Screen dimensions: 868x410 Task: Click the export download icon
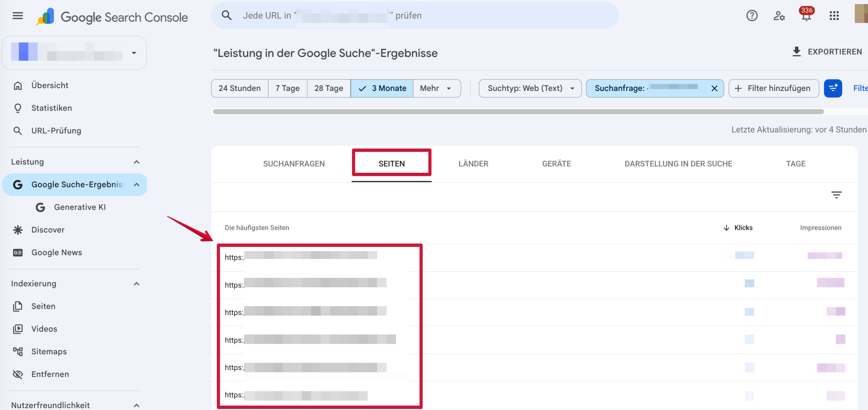(x=796, y=52)
